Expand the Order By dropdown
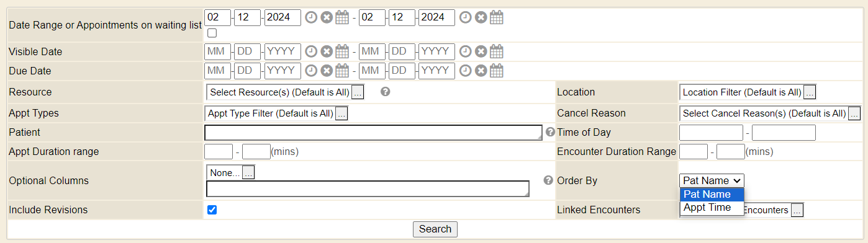 (x=712, y=180)
